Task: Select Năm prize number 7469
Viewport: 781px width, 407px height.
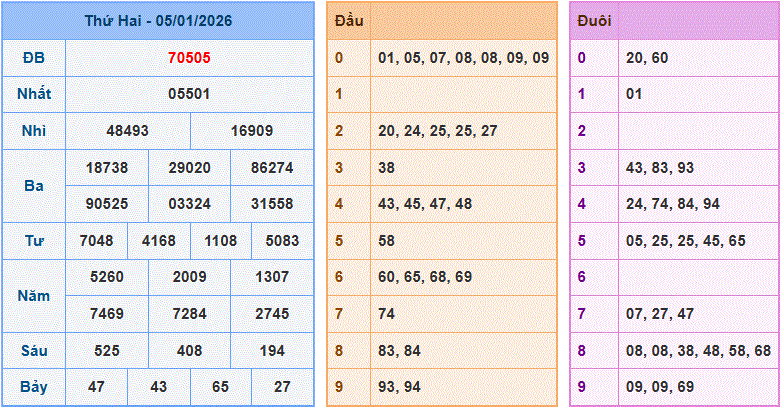Action: tap(107, 314)
